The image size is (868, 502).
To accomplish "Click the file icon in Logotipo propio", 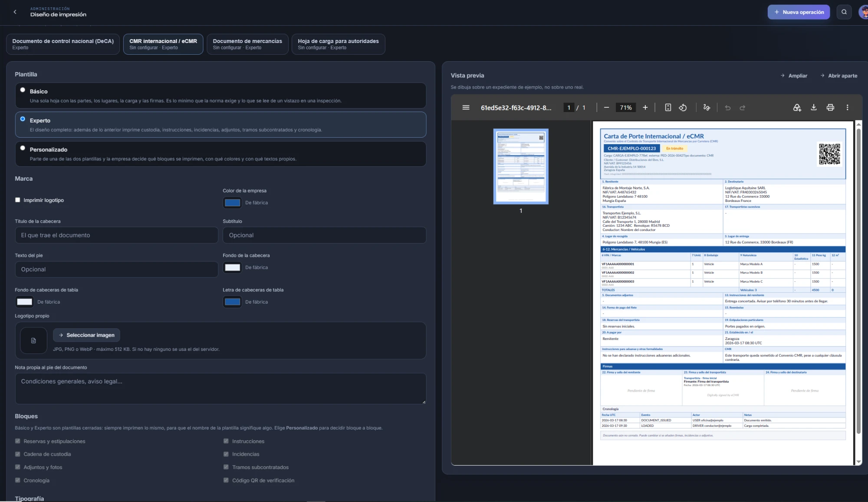I will pyautogui.click(x=33, y=340).
